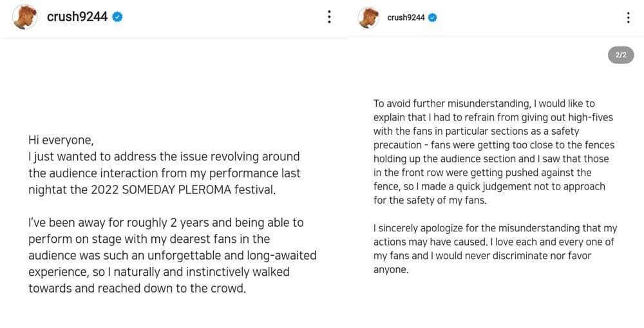Open the more options menu on the left post
The image size is (644, 328).
pyautogui.click(x=329, y=17)
